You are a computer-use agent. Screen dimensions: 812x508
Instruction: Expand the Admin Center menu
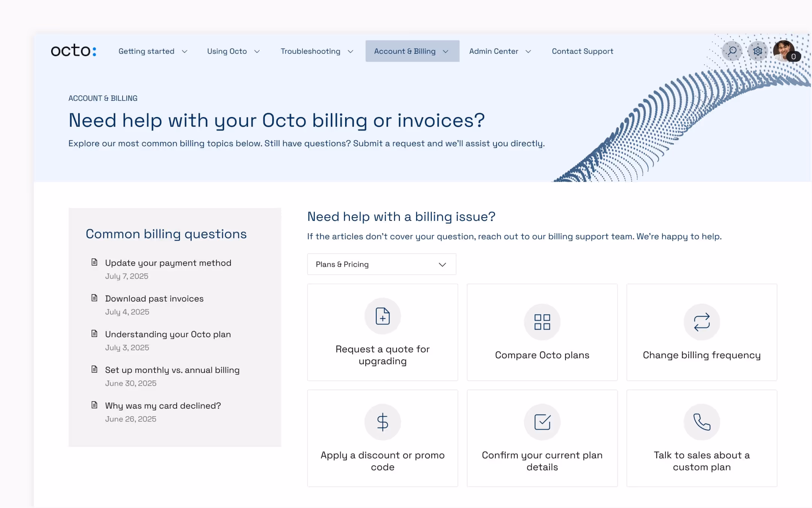tap(500, 51)
